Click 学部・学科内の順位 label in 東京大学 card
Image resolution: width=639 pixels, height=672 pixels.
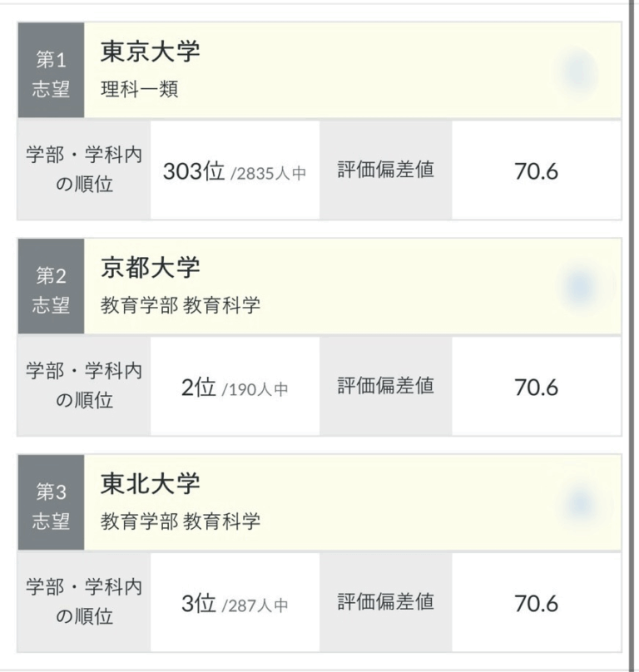pos(84,170)
